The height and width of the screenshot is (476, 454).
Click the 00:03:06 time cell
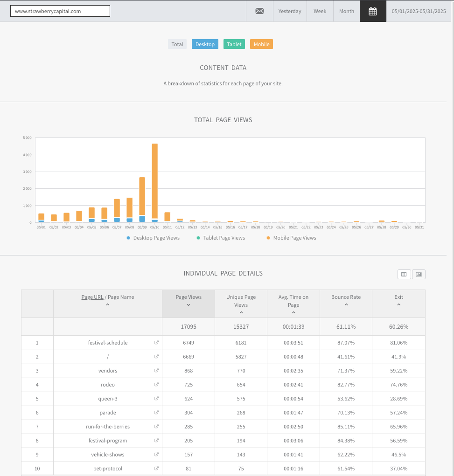(x=293, y=440)
